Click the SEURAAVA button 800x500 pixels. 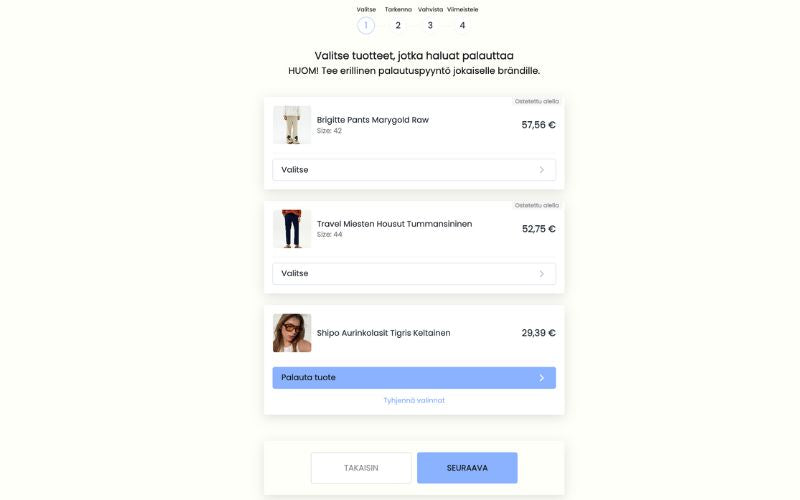(x=467, y=468)
